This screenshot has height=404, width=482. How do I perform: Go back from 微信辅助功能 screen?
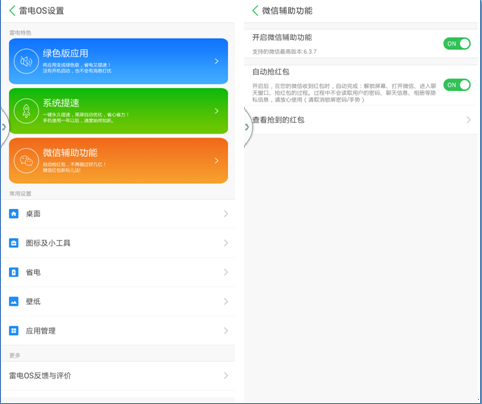point(255,11)
